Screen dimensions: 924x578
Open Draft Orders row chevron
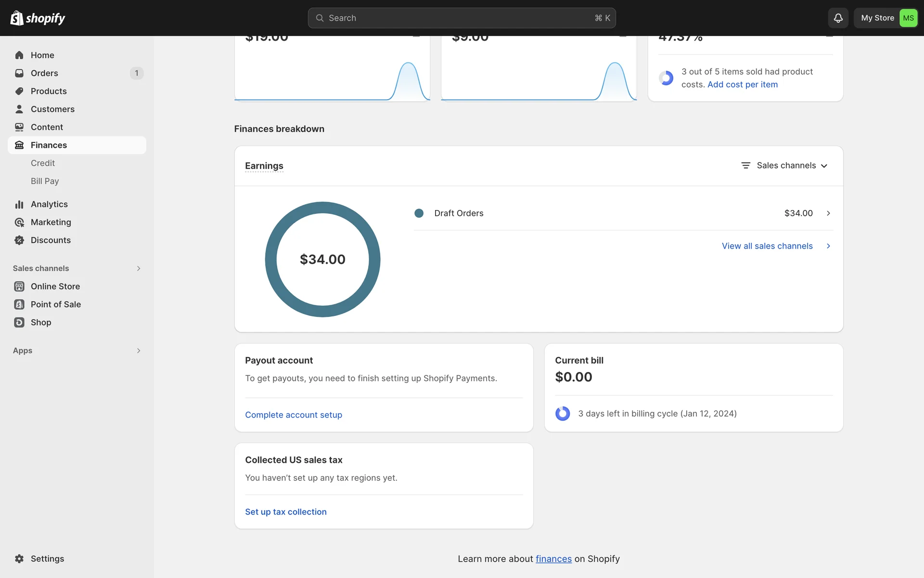coord(828,213)
